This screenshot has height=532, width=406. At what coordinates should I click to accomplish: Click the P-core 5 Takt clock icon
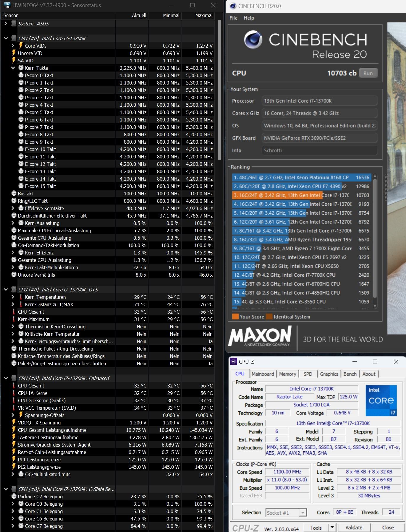(21, 112)
